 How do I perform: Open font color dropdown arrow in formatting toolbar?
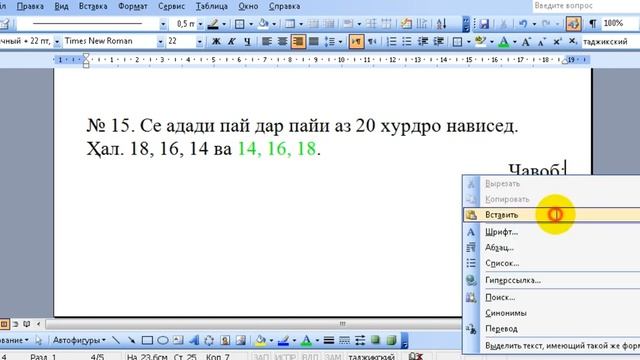pyautogui.click(x=514, y=41)
